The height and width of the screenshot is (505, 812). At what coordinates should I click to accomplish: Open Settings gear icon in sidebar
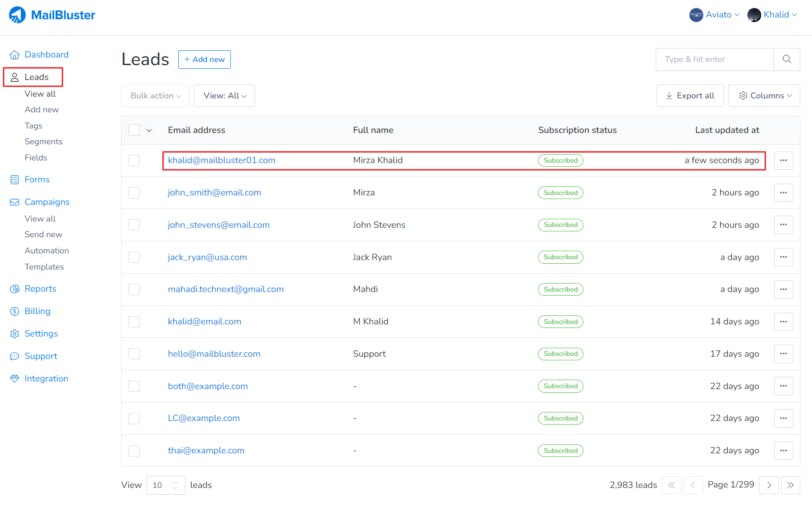[15, 334]
